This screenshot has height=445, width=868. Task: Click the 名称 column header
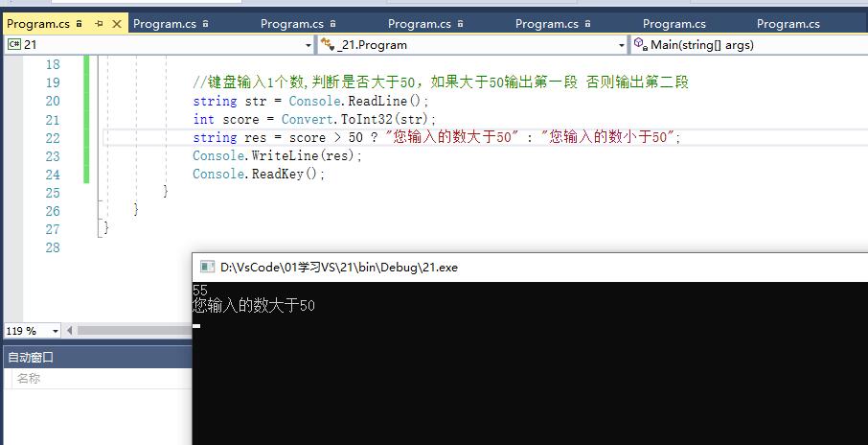pos(29,378)
